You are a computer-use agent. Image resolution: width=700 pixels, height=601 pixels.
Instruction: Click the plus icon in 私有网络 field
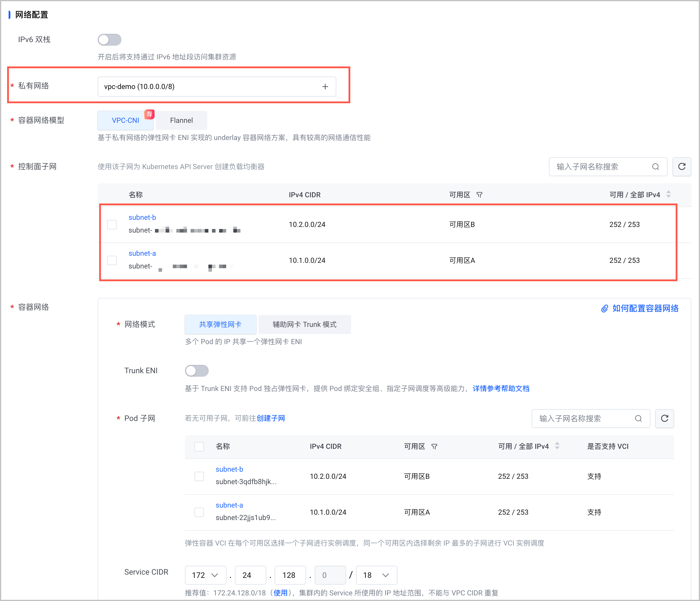pyautogui.click(x=325, y=87)
